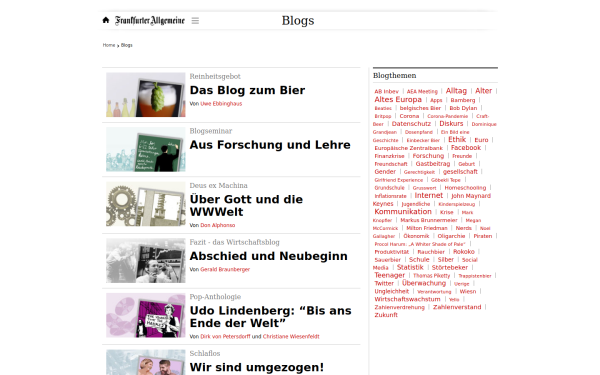Select the Störtebeker tag
Screen dimensions: 600x375
pyautogui.click(x=450, y=267)
